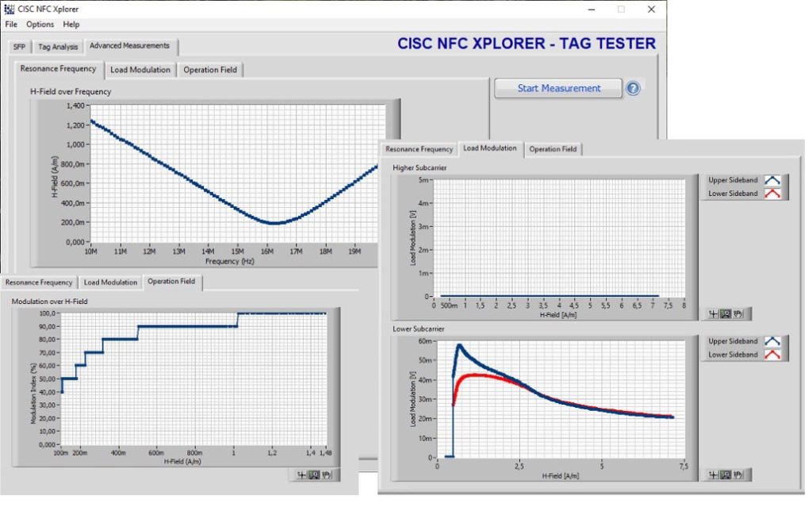Open the Options menu
Screen dimensions: 812x507
coord(39,25)
